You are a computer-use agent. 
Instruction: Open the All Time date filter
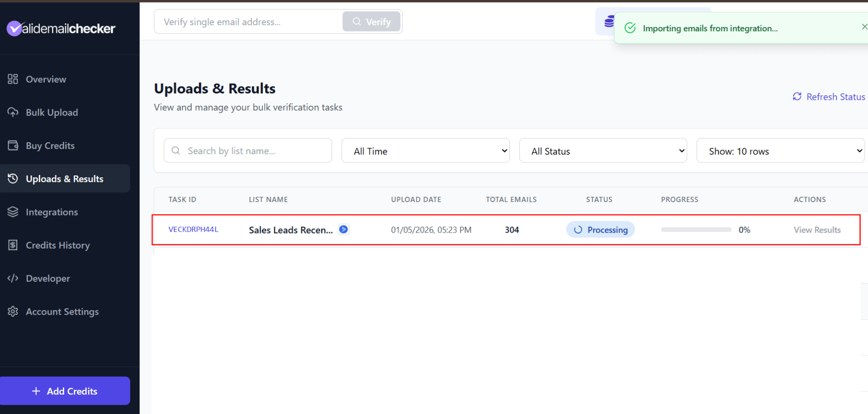pyautogui.click(x=425, y=150)
